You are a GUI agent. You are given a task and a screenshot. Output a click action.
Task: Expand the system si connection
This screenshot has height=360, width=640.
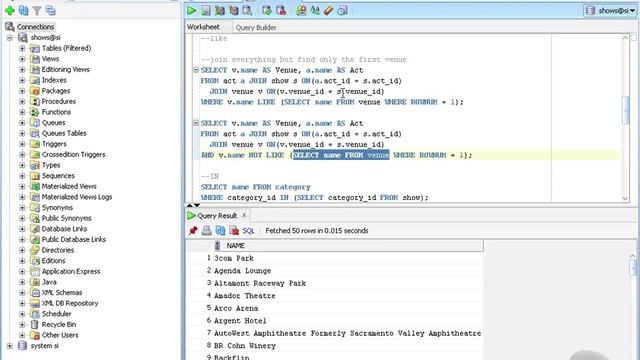pos(10,346)
